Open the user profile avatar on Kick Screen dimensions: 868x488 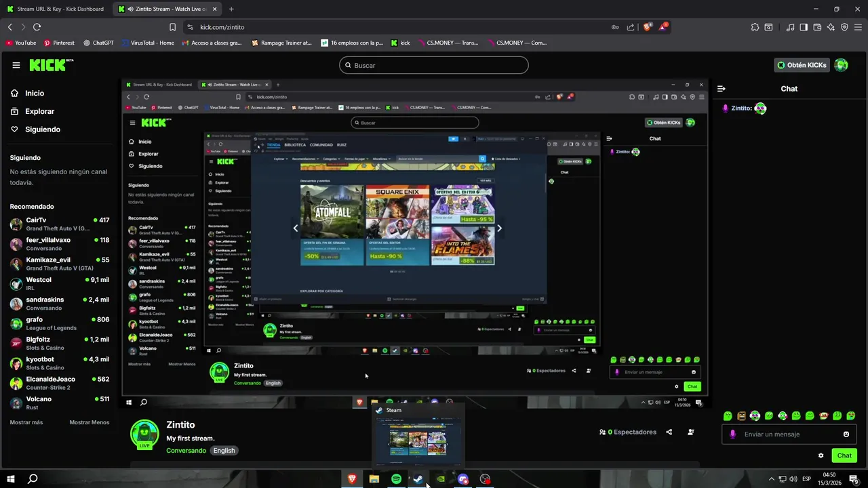click(841, 65)
